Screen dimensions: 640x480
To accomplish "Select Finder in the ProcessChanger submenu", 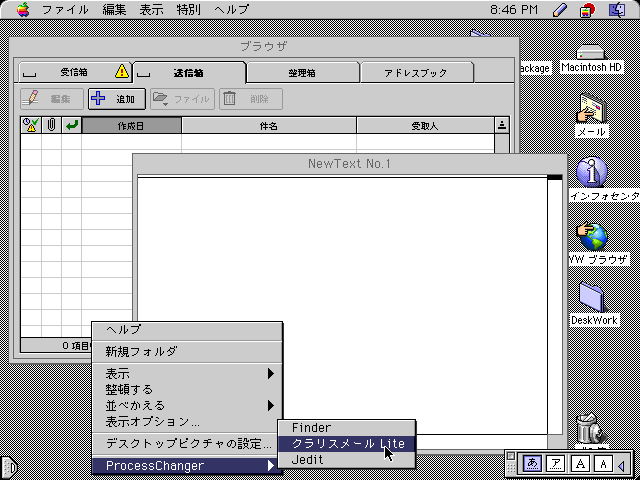I will [x=346, y=428].
